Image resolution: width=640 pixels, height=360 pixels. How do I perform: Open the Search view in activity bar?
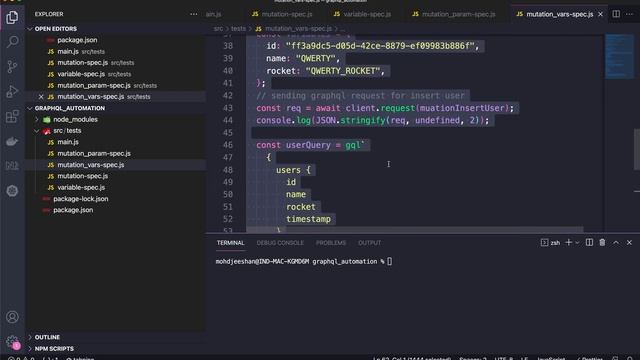[x=12, y=42]
